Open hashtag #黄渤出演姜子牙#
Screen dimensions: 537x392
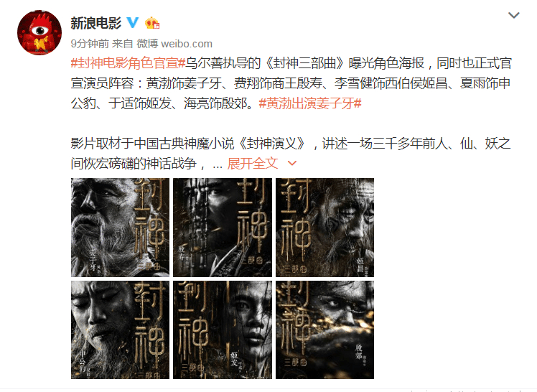(310, 103)
